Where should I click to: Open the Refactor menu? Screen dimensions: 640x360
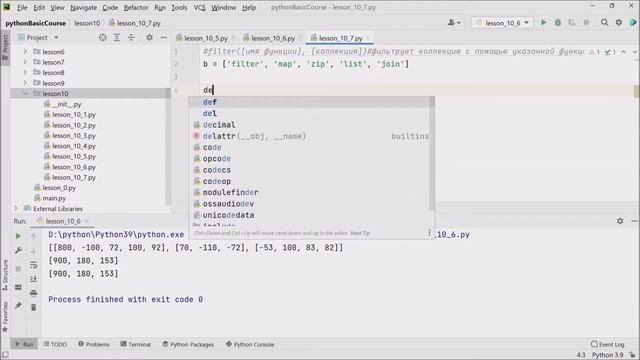click(136, 7)
